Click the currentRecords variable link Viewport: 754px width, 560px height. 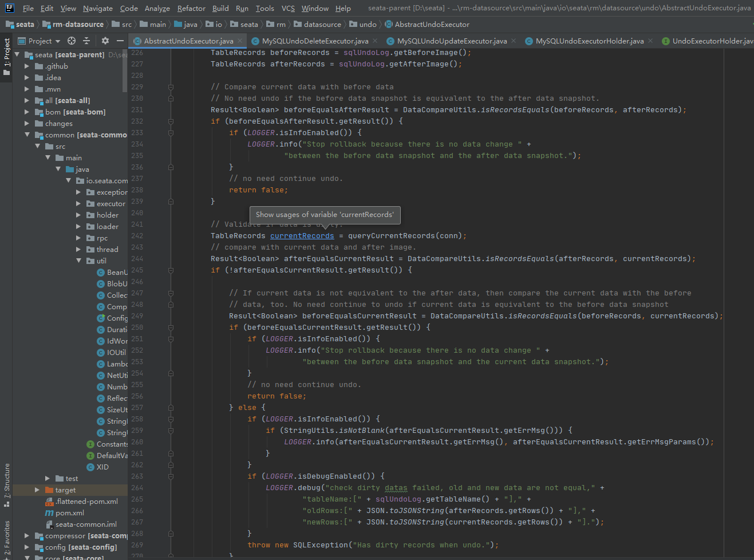(302, 236)
